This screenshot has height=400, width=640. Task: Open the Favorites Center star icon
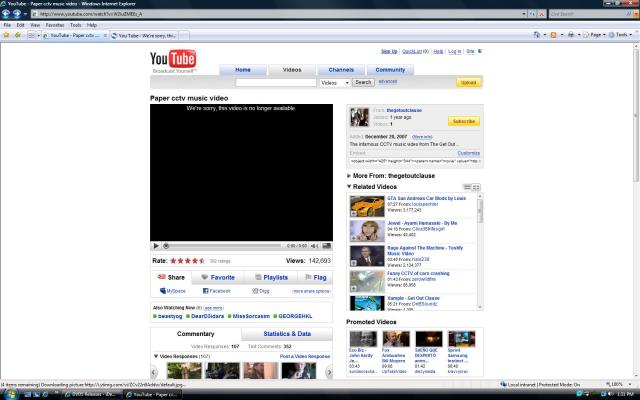[x=6, y=36]
